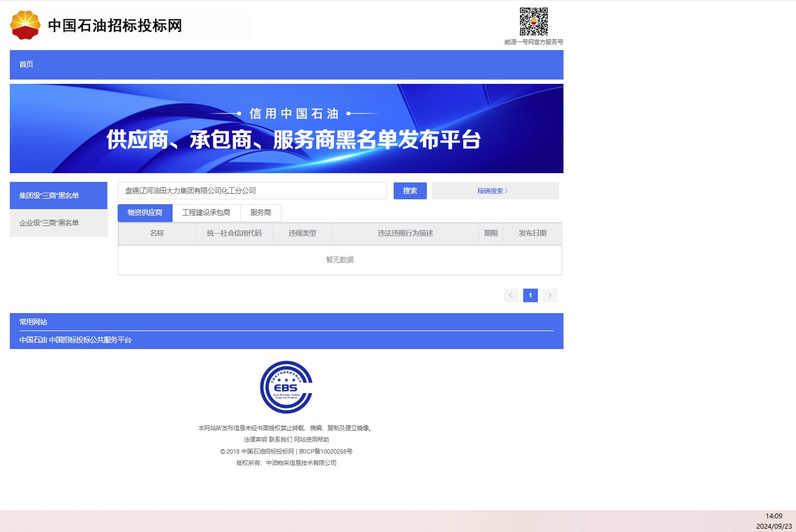Select page 1 in pagination
This screenshot has width=796, height=532.
(x=530, y=295)
